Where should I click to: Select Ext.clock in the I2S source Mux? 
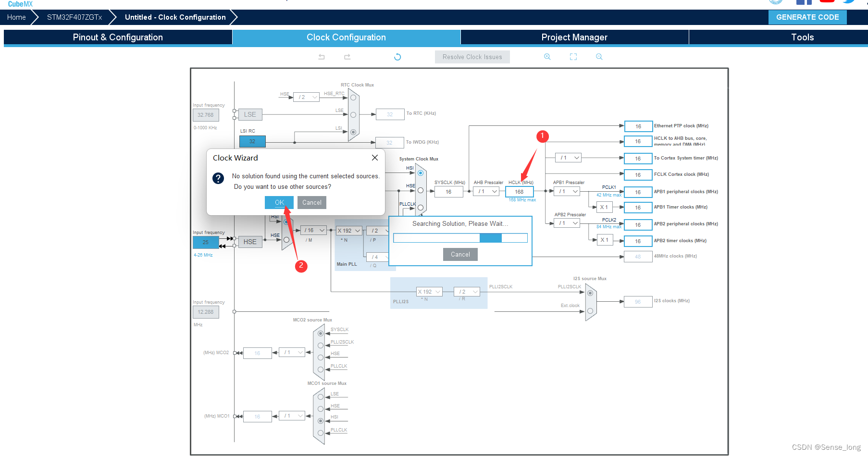[590, 311]
